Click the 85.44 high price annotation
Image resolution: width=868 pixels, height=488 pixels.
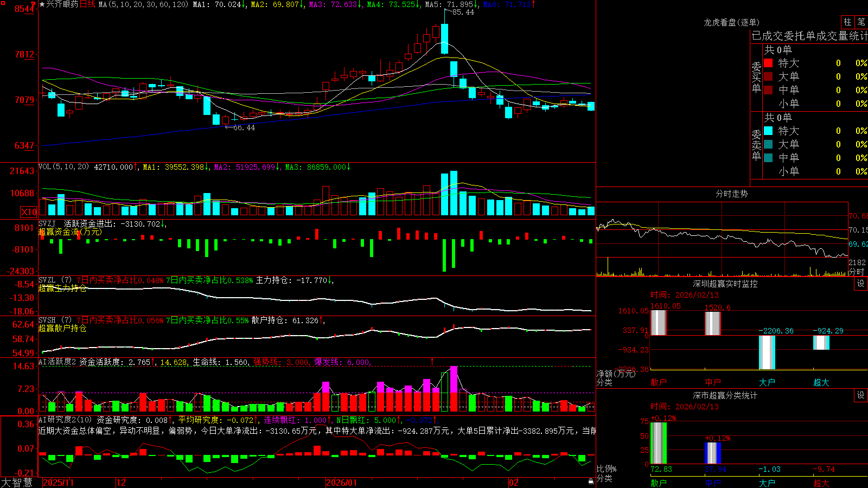[463, 12]
